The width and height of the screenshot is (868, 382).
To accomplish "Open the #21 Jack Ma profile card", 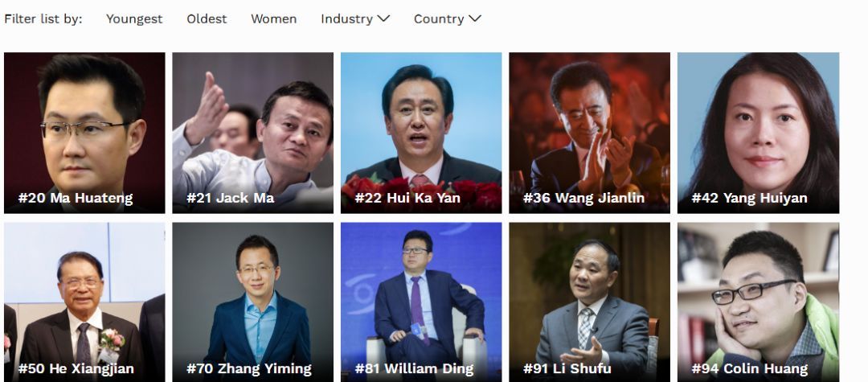I will pos(252,133).
